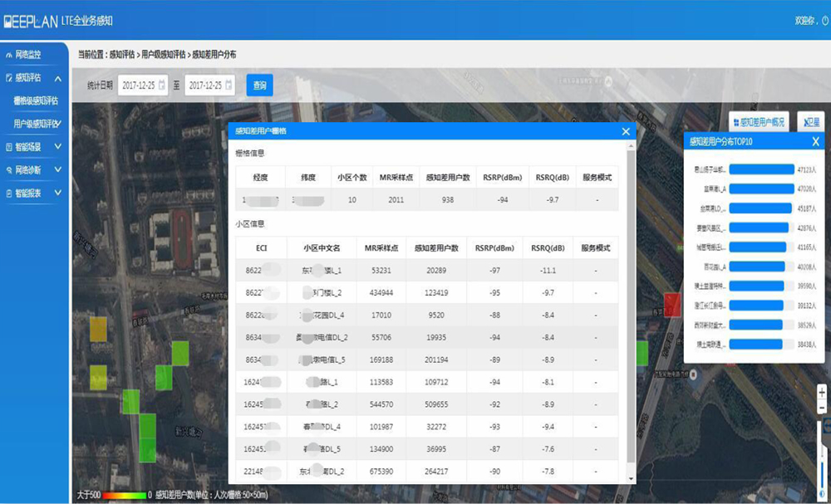Click the red grid cell on map
Viewport: 831px width, 504px height.
coord(671,304)
